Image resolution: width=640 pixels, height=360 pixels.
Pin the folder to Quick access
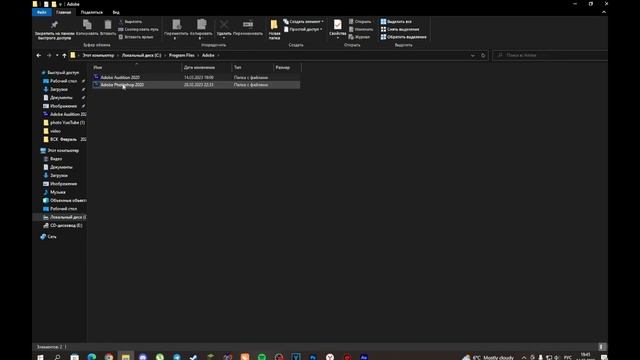[x=55, y=29]
